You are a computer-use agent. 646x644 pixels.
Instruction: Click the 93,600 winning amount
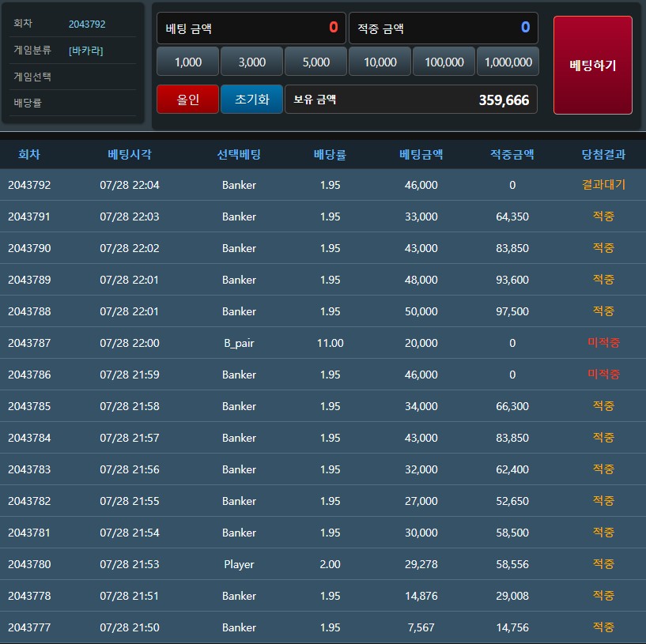point(512,280)
